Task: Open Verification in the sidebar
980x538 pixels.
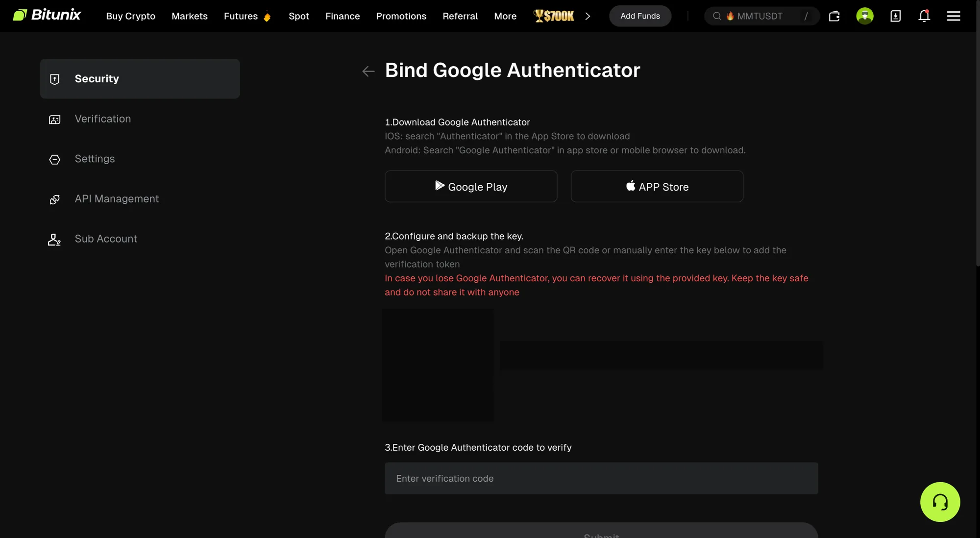Action: tap(140, 119)
